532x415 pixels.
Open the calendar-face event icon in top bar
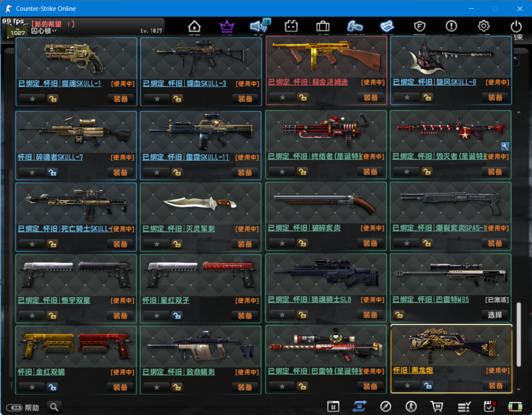[291, 26]
